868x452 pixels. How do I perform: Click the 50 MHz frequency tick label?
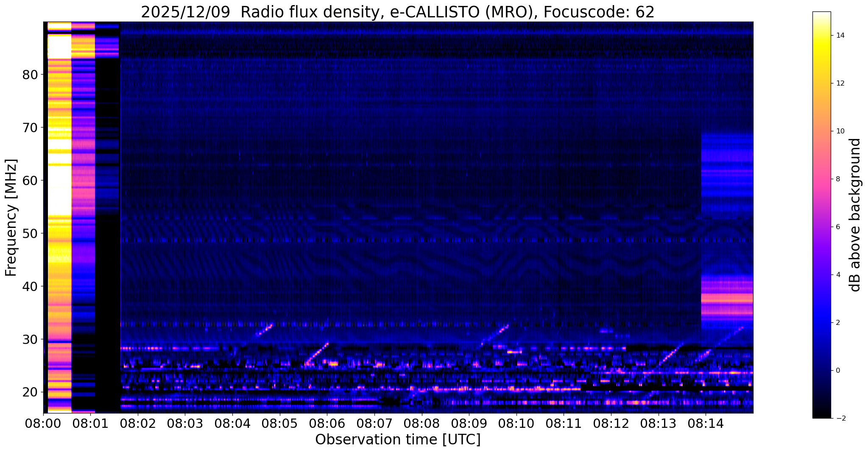pyautogui.click(x=30, y=234)
